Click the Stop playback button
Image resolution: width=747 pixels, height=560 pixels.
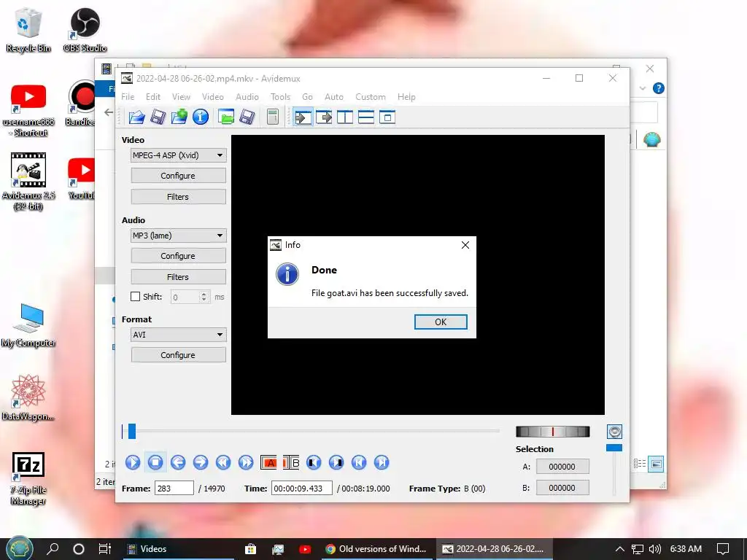pyautogui.click(x=155, y=462)
